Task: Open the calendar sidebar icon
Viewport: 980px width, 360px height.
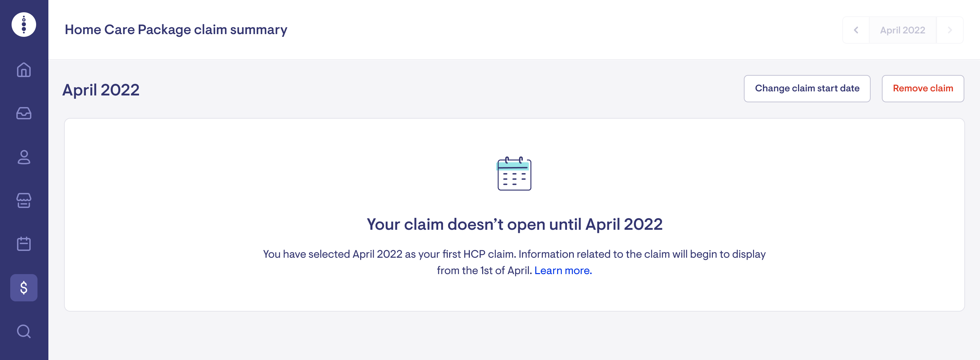Action: pos(24,244)
